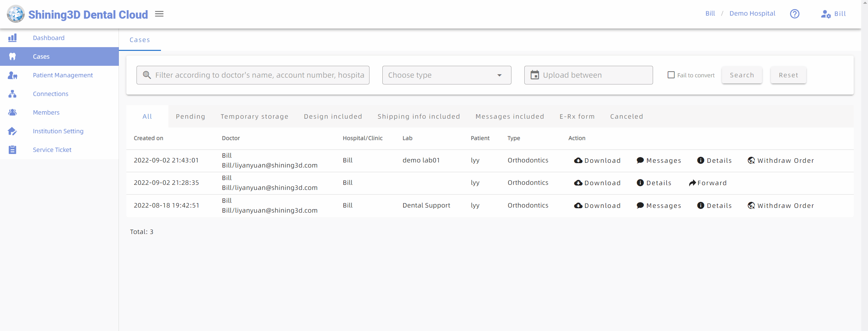Forward the 2022-09-02 21:28:35 case

coord(708,183)
